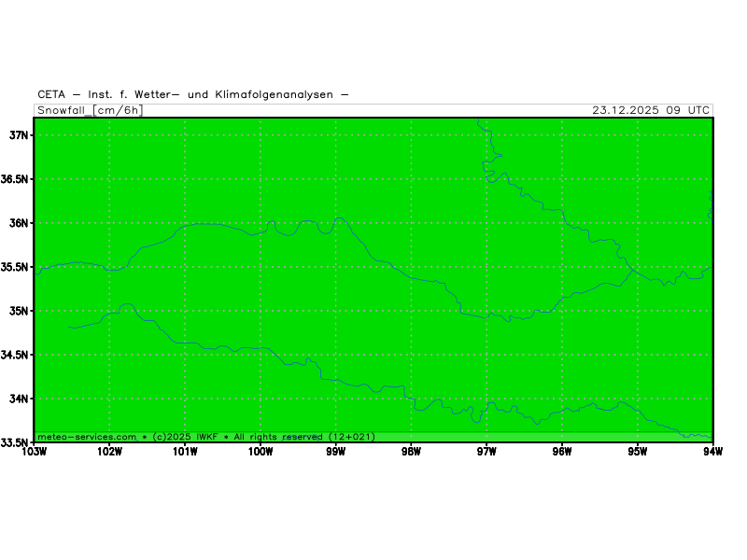Screen dimensions: 747x560
Task: Click the 35.5N latitude axis label
Action: tap(17, 267)
